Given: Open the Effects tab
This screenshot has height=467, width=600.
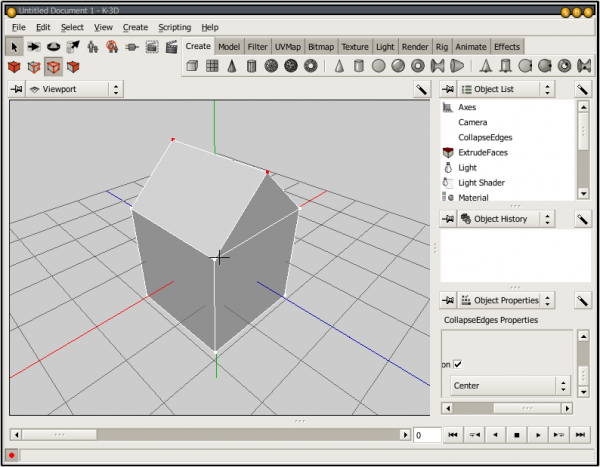Looking at the screenshot, I should [x=507, y=47].
